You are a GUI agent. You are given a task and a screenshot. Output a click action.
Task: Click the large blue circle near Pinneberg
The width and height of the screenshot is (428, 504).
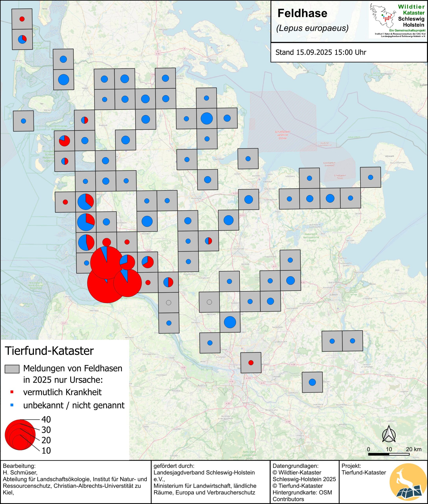click(x=230, y=322)
